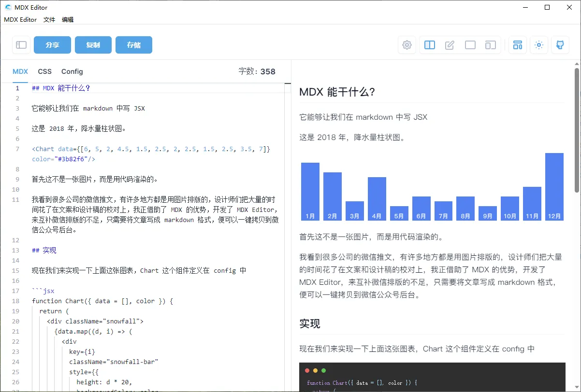Open the 文件 menu
581x392 pixels.
pos(49,19)
